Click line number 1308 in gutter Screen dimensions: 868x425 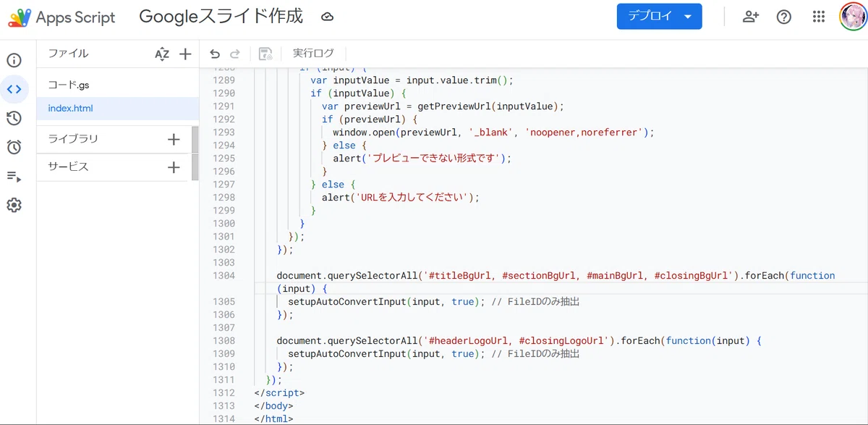pos(223,341)
